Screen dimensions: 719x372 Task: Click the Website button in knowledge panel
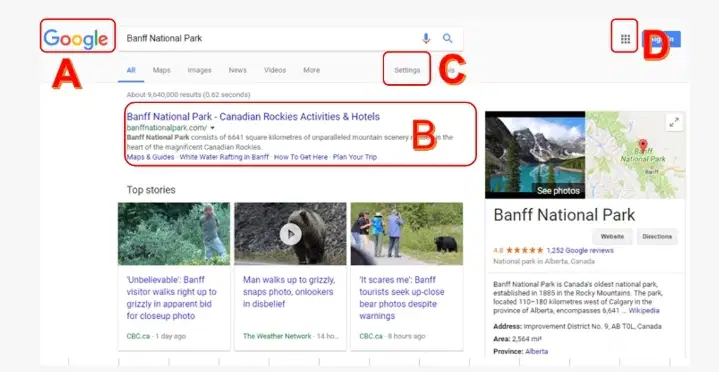pyautogui.click(x=612, y=237)
